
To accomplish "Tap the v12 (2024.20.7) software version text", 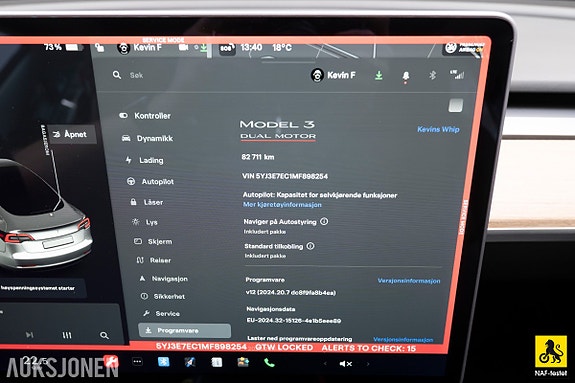I will (x=290, y=293).
